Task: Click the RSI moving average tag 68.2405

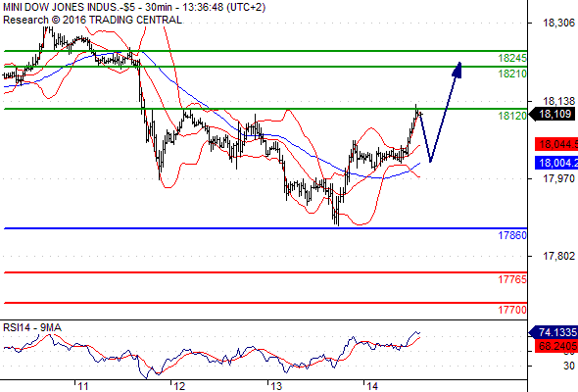Action: (556, 346)
